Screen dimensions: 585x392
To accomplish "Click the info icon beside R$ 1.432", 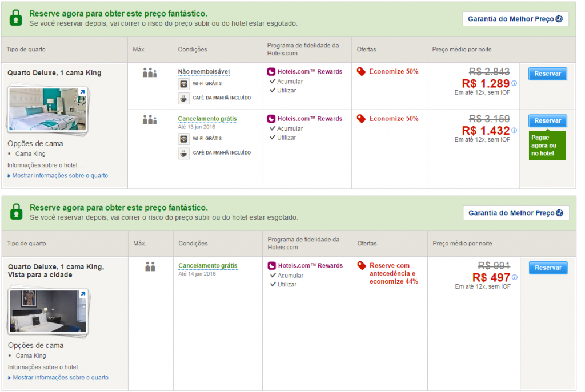I will 514,131.
